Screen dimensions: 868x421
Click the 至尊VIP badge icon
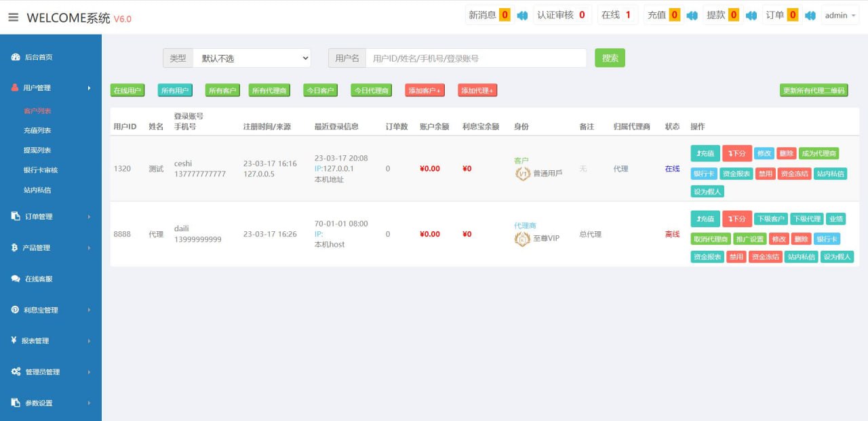click(x=521, y=239)
